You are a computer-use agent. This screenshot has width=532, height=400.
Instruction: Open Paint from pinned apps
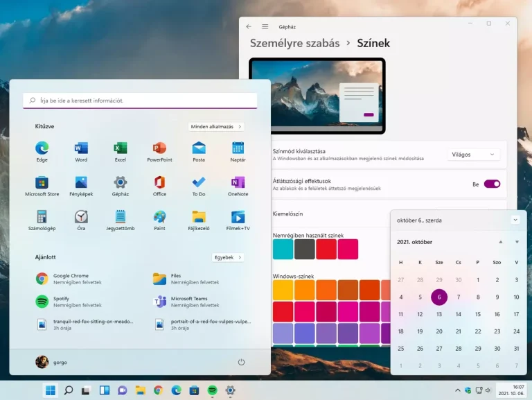click(159, 220)
